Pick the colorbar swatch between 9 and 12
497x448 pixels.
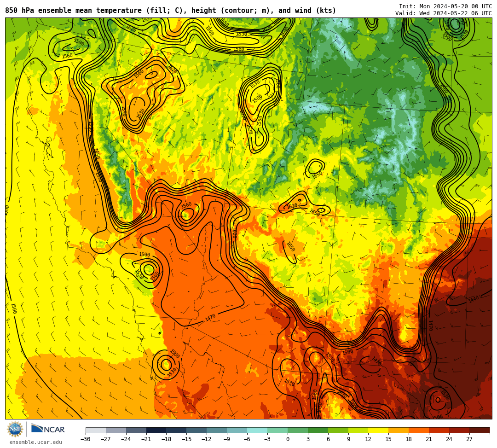(358, 430)
